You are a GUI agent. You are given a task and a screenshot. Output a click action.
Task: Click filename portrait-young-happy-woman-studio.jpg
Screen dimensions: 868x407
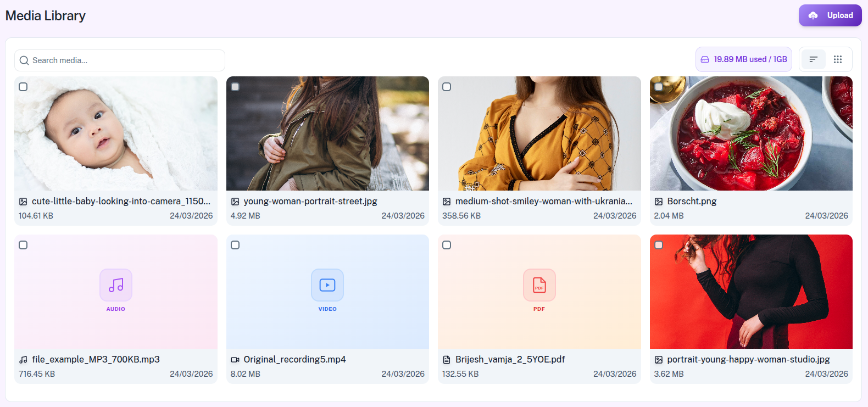[x=749, y=359]
